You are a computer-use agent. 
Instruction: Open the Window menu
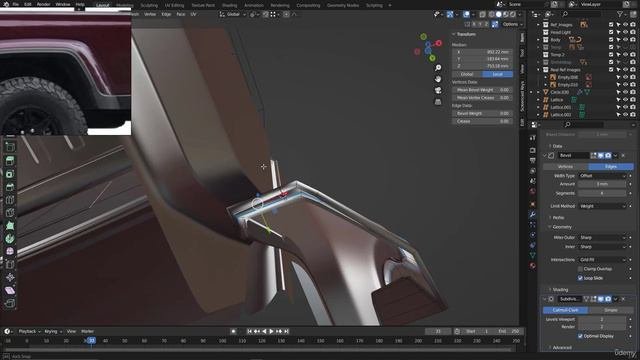[x=63, y=4]
